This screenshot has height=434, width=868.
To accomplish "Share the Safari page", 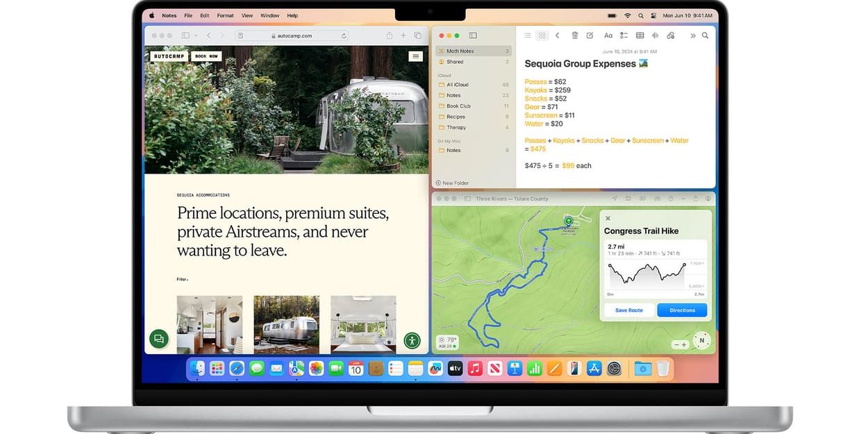I will click(x=389, y=35).
